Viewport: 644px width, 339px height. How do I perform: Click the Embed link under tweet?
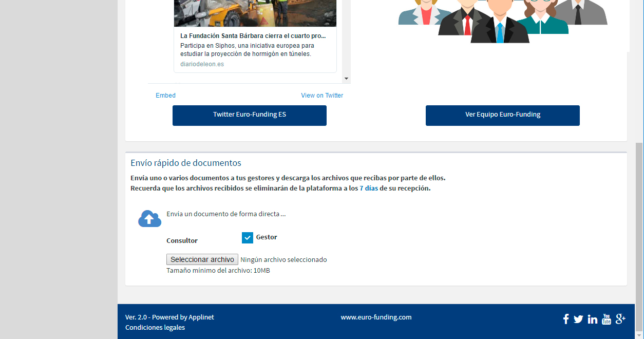click(165, 96)
